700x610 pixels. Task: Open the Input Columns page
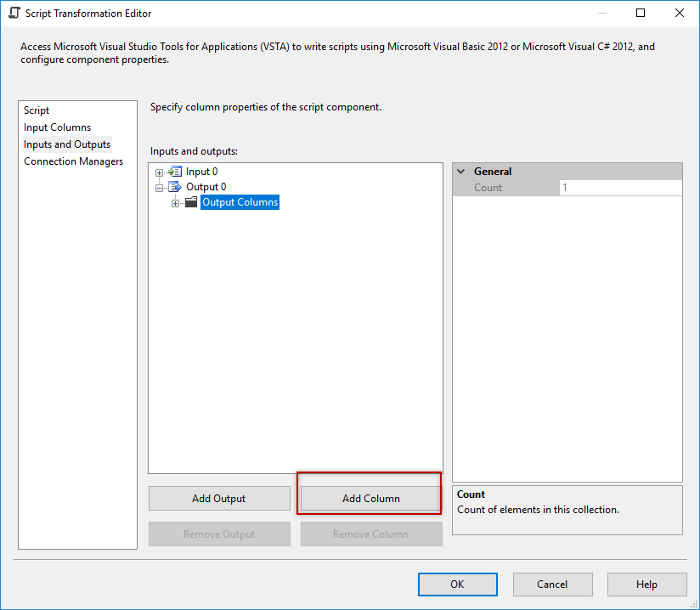(57, 127)
